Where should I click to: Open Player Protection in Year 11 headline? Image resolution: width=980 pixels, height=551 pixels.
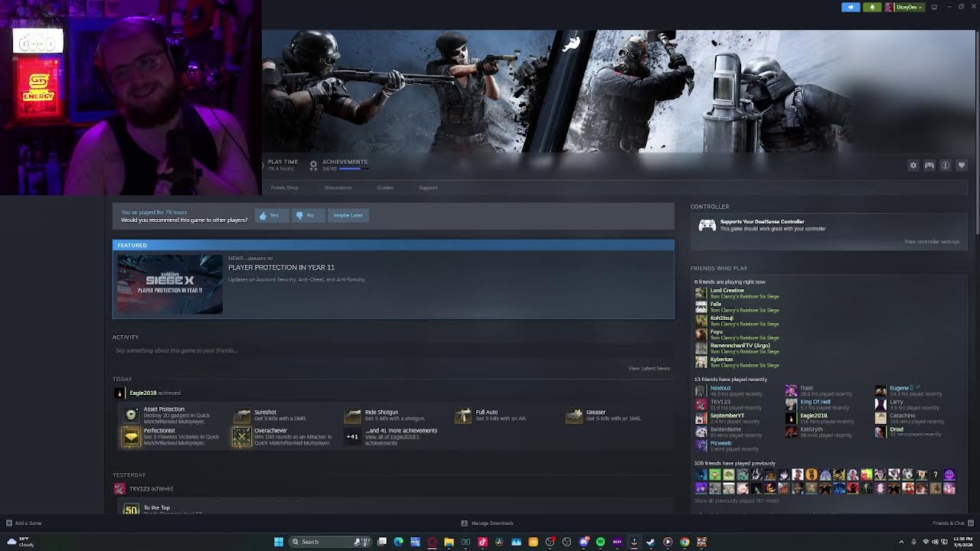281,267
